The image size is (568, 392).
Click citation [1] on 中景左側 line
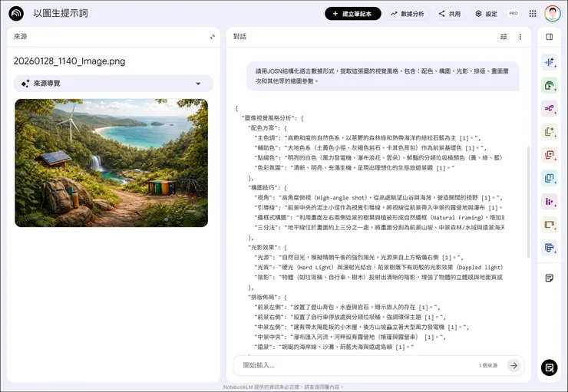tap(452, 328)
